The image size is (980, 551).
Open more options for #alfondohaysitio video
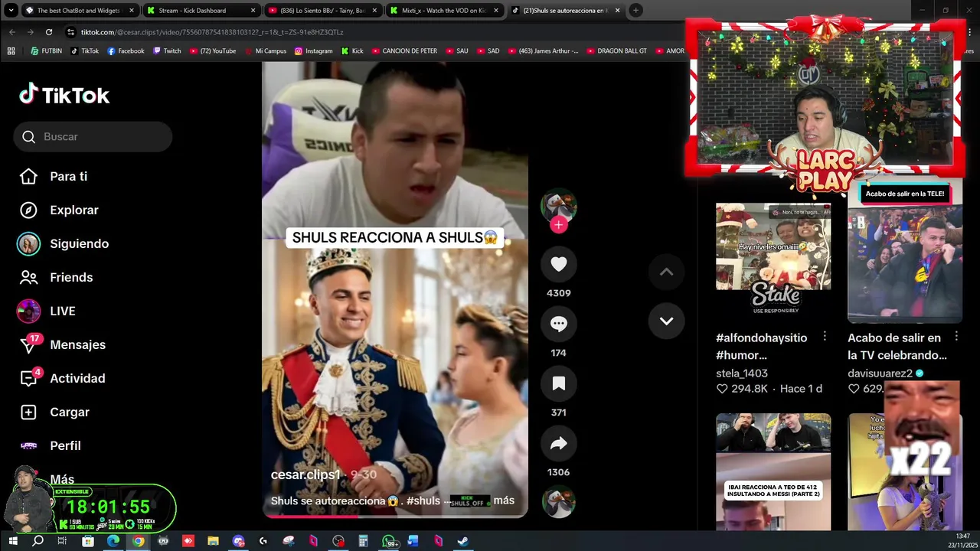click(825, 337)
